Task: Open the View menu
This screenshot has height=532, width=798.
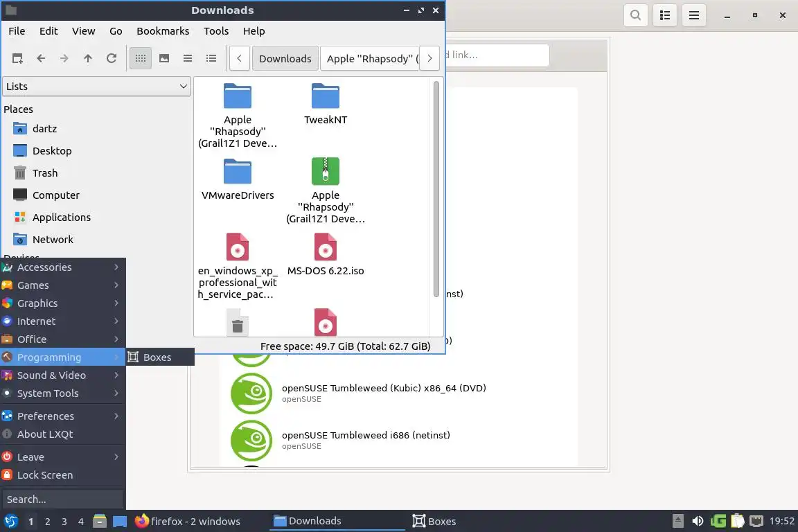Action: (x=83, y=31)
